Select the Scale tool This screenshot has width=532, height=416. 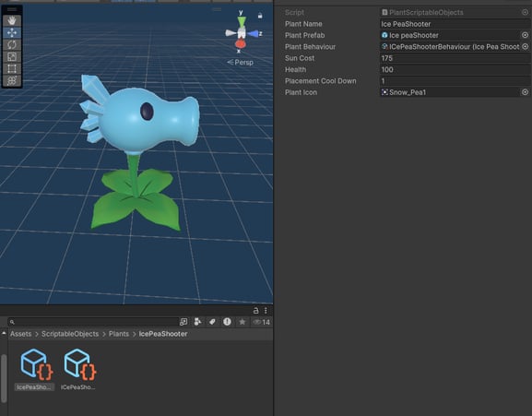(x=12, y=56)
